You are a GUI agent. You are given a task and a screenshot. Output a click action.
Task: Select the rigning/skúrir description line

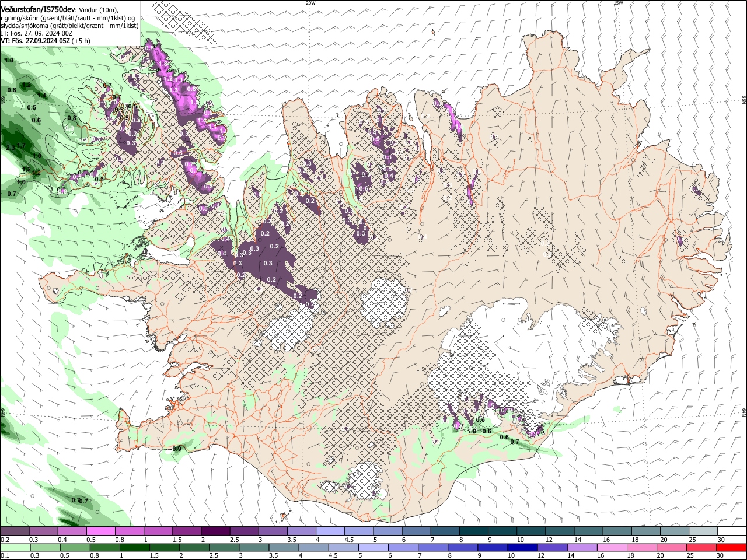(x=68, y=18)
